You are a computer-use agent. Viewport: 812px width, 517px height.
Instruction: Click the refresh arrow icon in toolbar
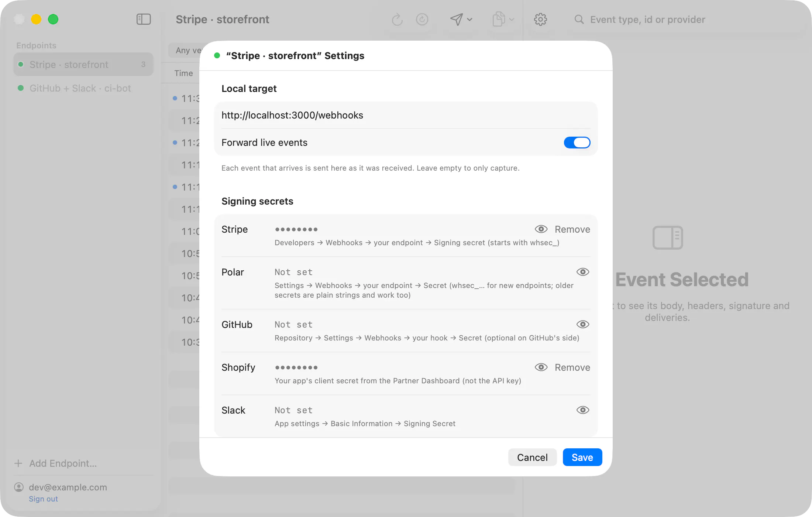[397, 19]
